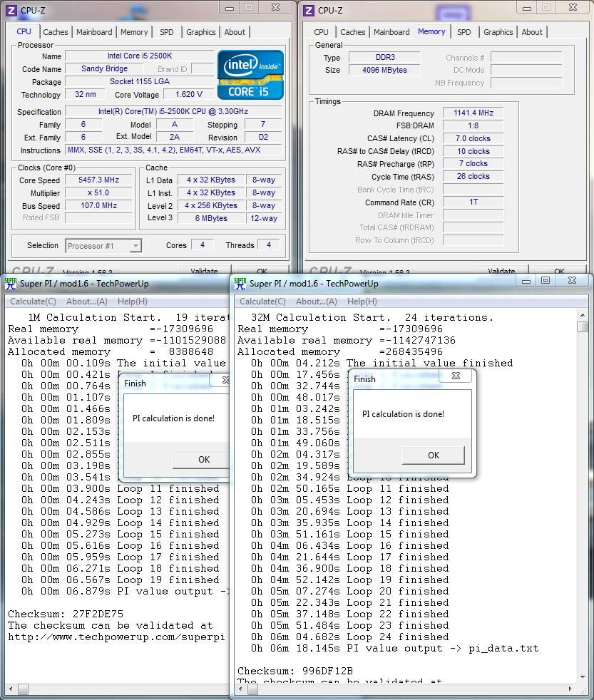594x700 pixels.
Task: Click scroll down arrow in 32M Super PI window
Action: [582, 676]
